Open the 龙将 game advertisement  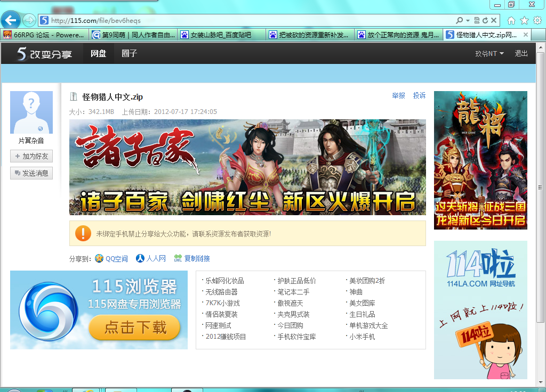[480, 160]
